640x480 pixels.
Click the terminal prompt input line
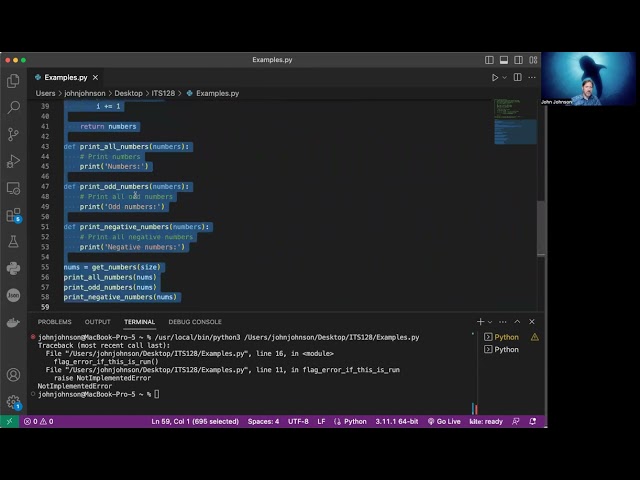(x=99, y=394)
